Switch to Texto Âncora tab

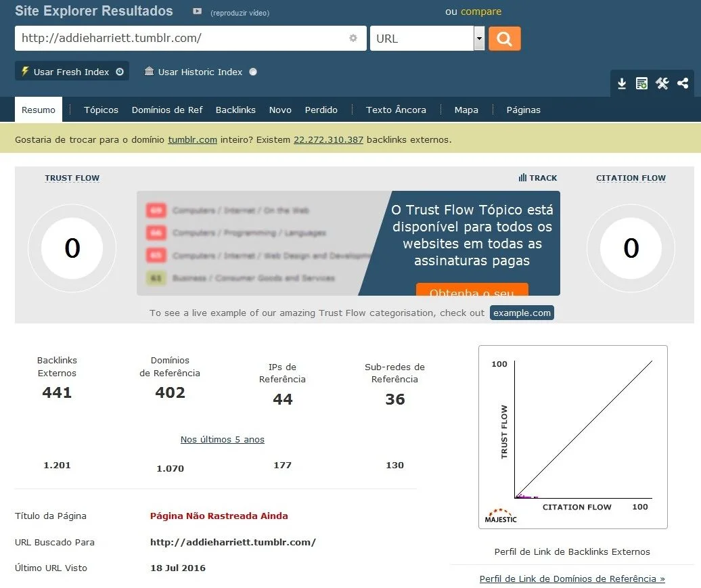click(396, 110)
